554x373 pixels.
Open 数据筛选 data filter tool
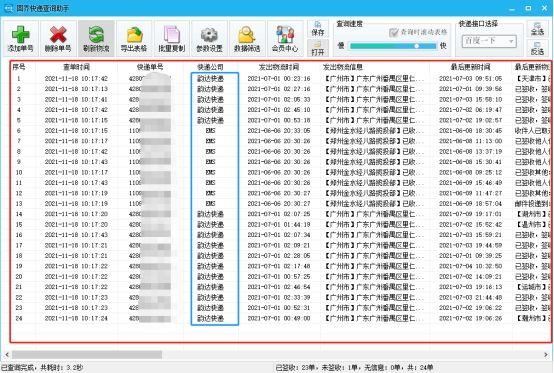[247, 39]
